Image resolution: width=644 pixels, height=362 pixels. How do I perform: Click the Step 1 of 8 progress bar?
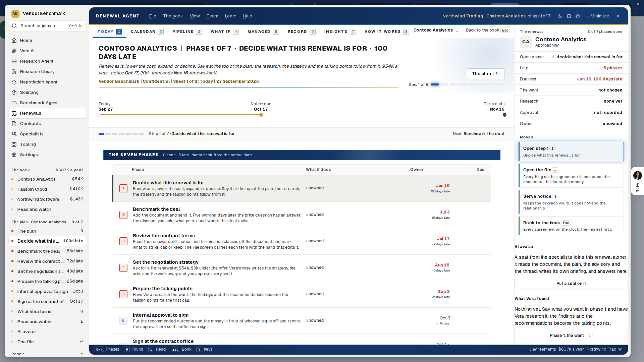468,84
